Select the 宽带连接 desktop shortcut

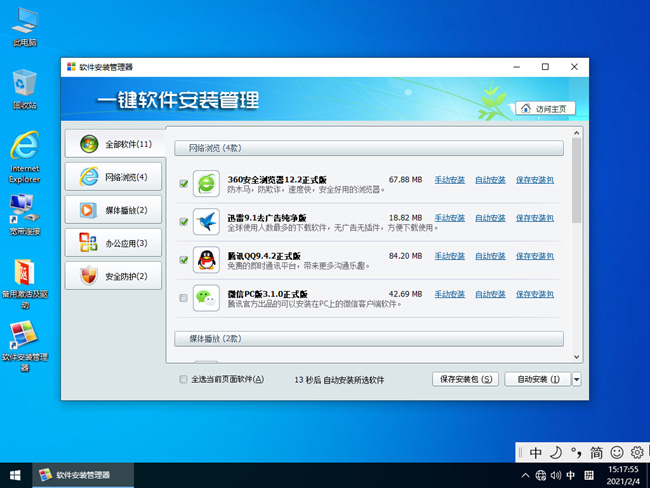tap(25, 215)
